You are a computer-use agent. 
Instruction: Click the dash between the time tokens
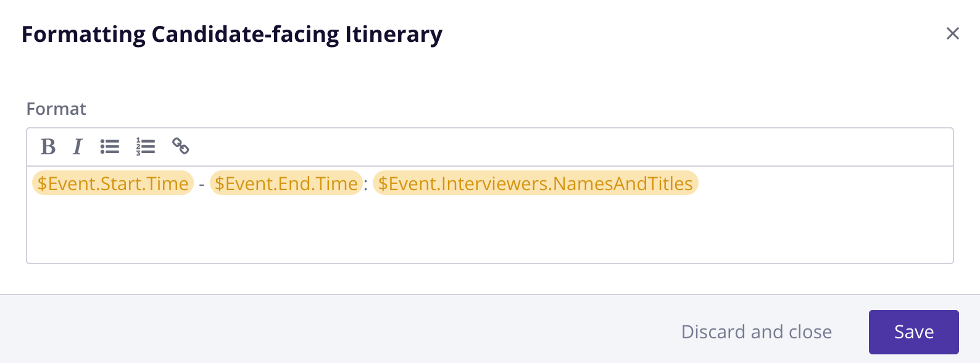[202, 184]
